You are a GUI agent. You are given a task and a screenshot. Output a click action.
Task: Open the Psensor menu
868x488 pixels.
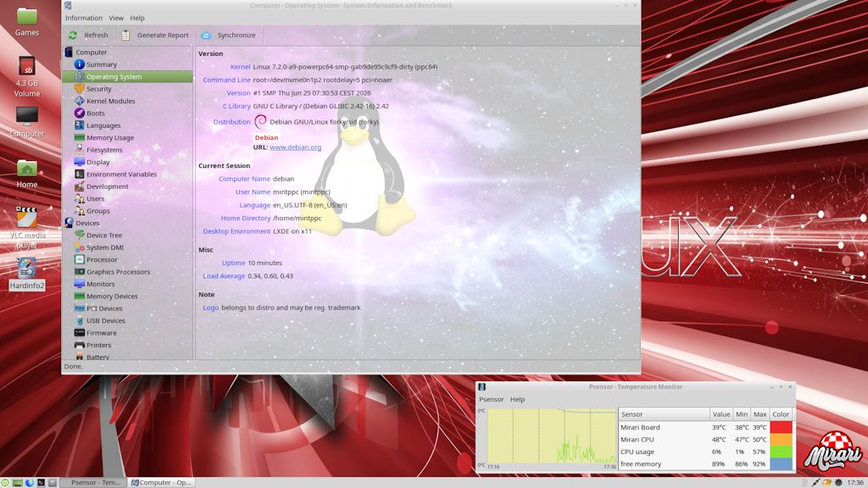click(491, 399)
